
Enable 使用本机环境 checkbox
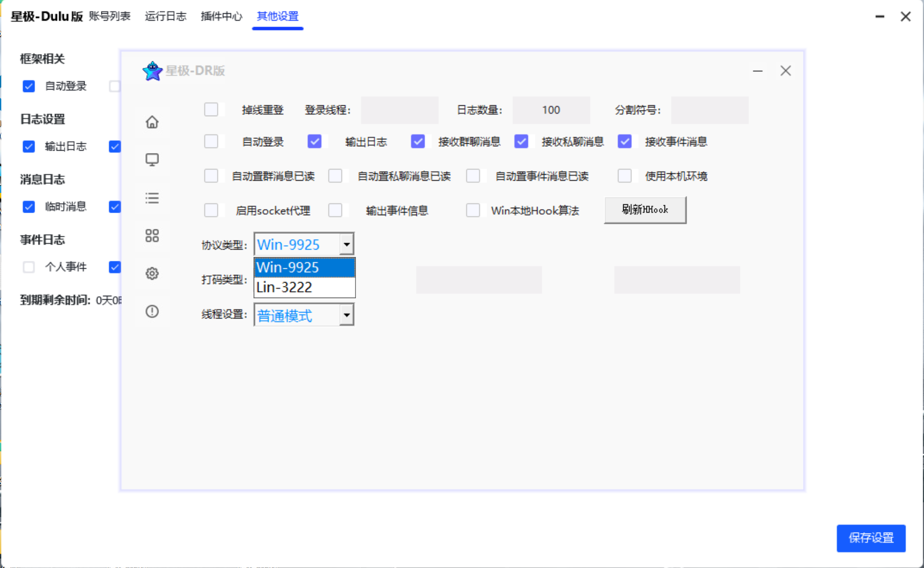[x=625, y=176]
